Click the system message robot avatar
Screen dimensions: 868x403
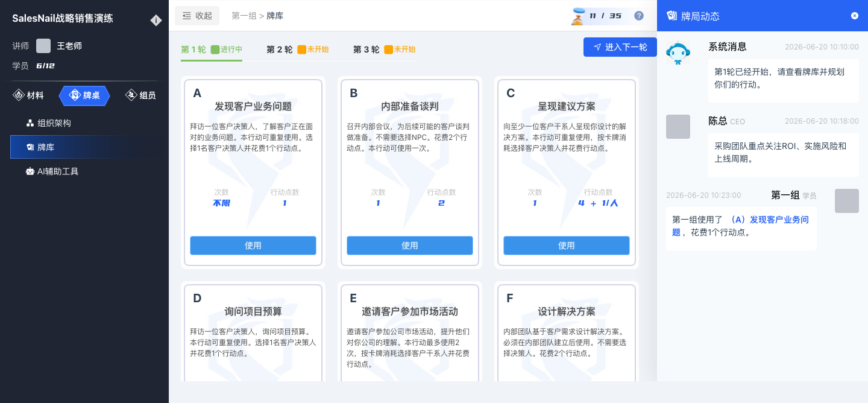coord(678,54)
